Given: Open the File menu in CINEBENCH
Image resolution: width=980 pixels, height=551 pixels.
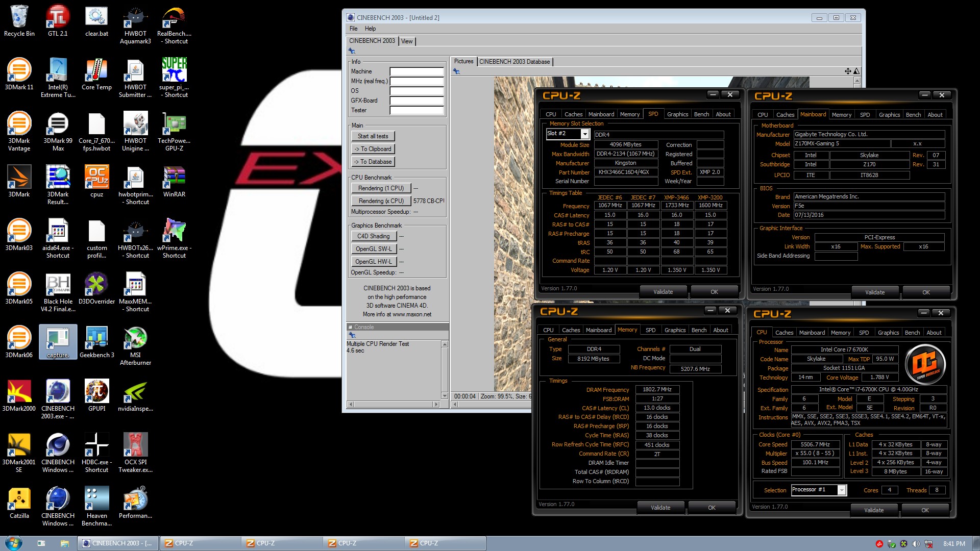Looking at the screenshot, I should (x=353, y=29).
